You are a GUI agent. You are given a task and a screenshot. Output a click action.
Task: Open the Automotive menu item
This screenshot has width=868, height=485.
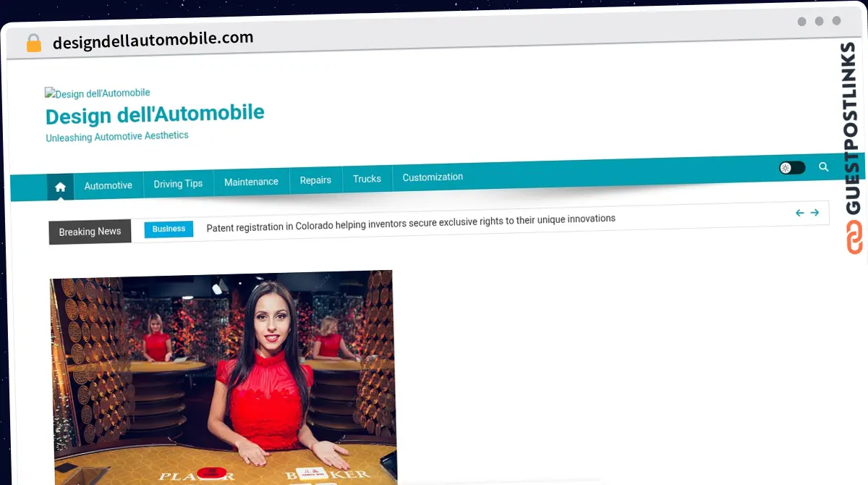click(109, 185)
